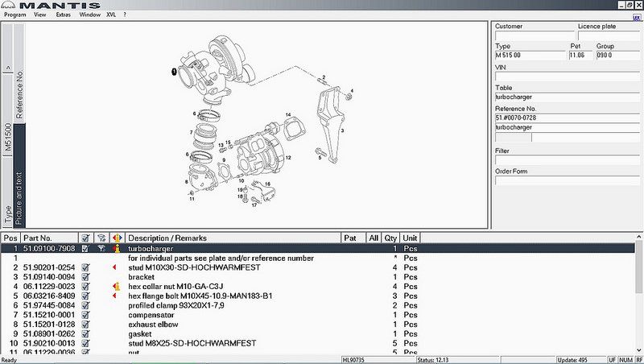Click into the Customer field
Screen dimensions: 644x364
point(535,35)
